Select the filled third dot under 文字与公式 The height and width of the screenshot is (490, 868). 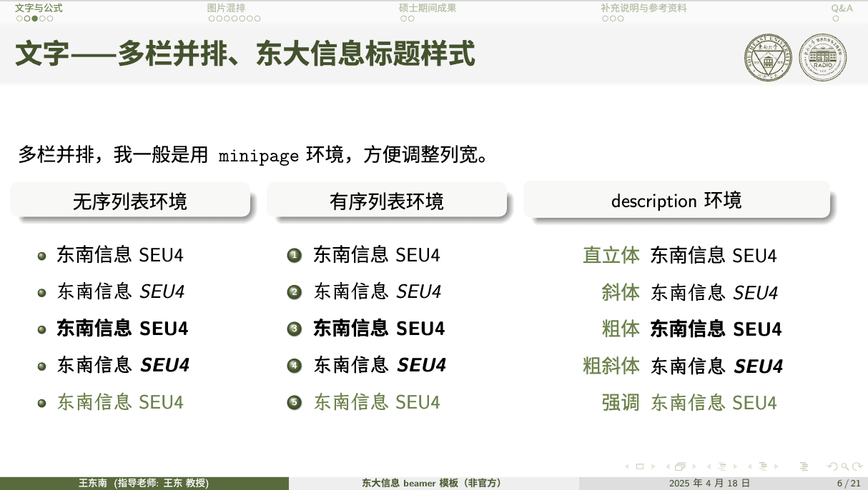click(34, 19)
